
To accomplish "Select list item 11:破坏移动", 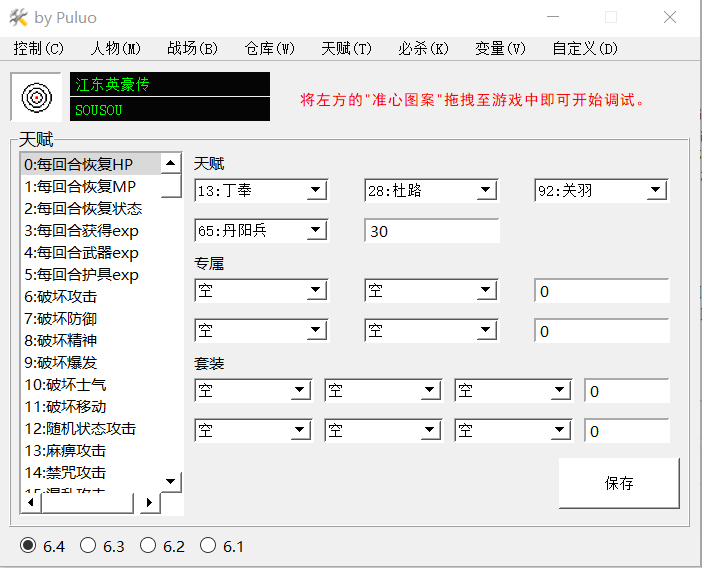I will [x=91, y=406].
